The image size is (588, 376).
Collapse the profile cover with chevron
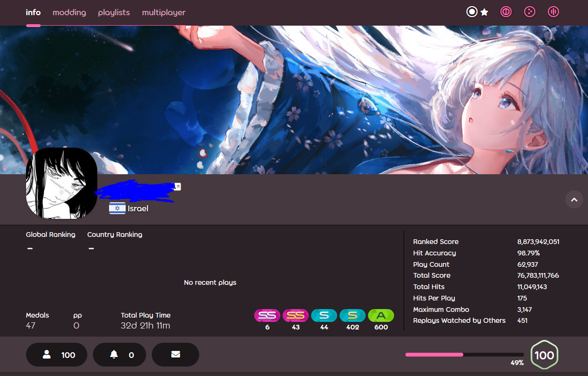coord(574,199)
